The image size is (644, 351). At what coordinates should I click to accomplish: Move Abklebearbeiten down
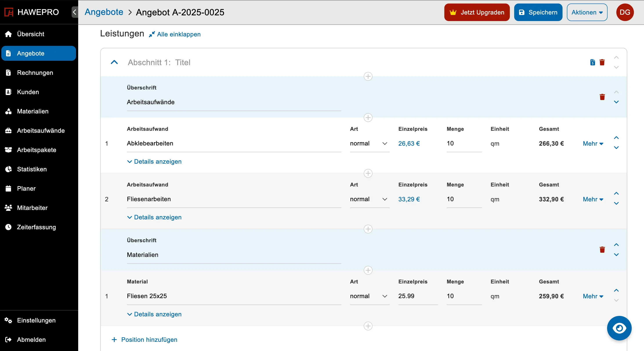(x=616, y=148)
